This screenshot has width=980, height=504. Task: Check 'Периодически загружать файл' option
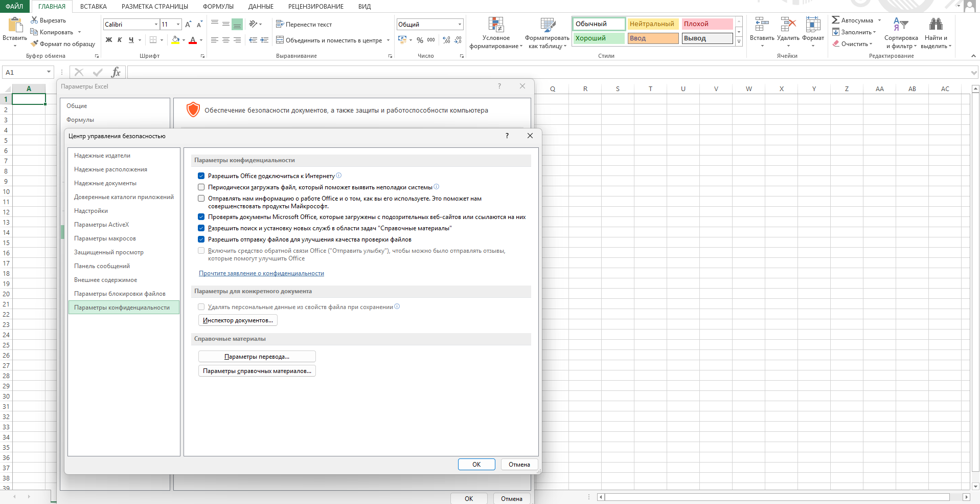(x=201, y=187)
